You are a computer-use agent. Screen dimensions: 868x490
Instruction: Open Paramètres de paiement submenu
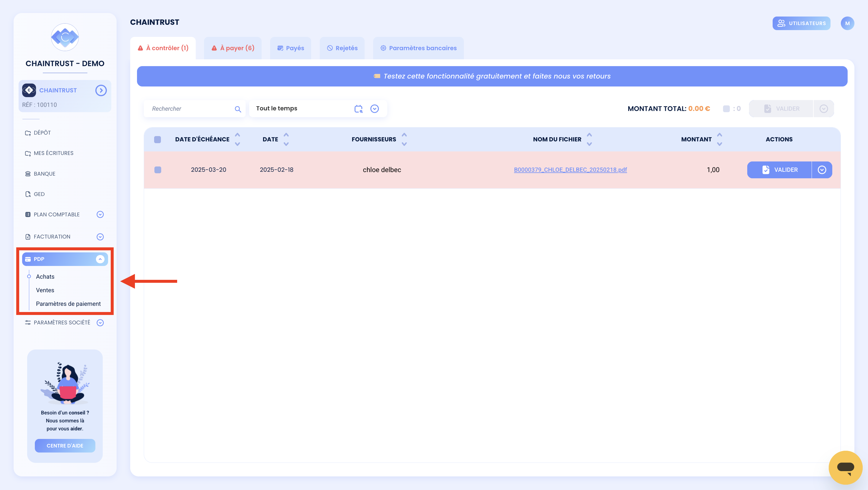[x=68, y=304]
